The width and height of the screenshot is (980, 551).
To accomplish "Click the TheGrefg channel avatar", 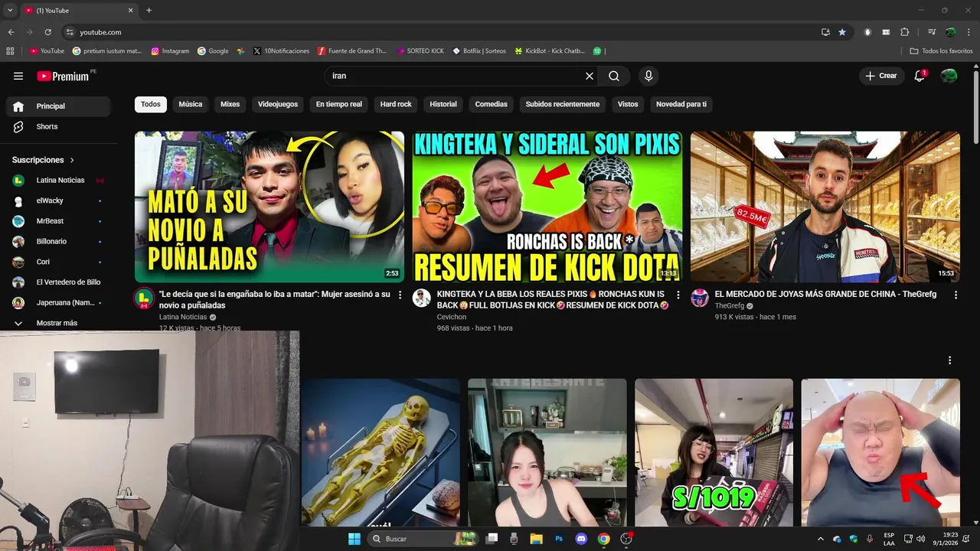I will point(700,298).
